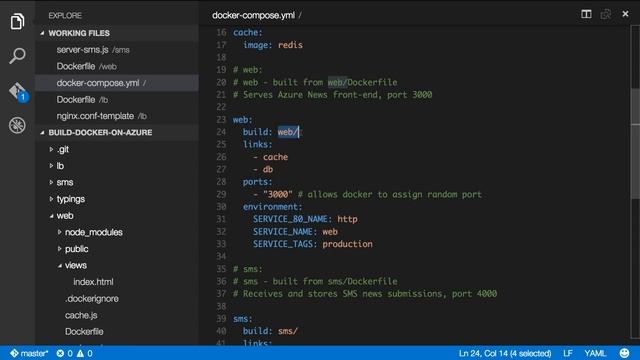640x360 pixels.
Task: Change the YAML language mode
Action: (595, 353)
